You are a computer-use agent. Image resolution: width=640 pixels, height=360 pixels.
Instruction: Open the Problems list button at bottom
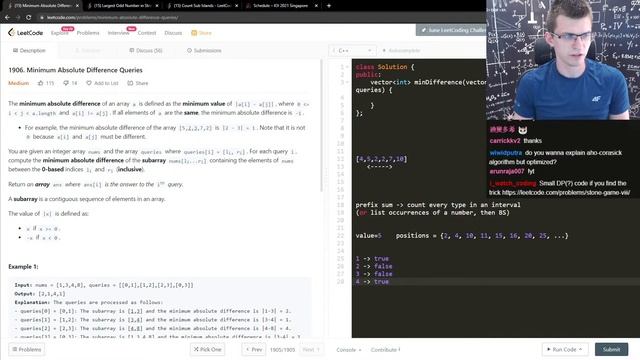27,349
